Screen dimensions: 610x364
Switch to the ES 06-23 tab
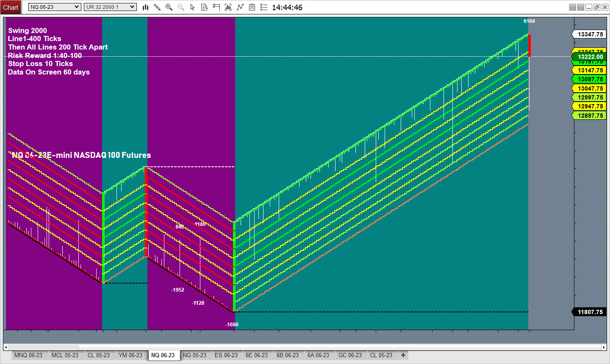click(x=226, y=356)
